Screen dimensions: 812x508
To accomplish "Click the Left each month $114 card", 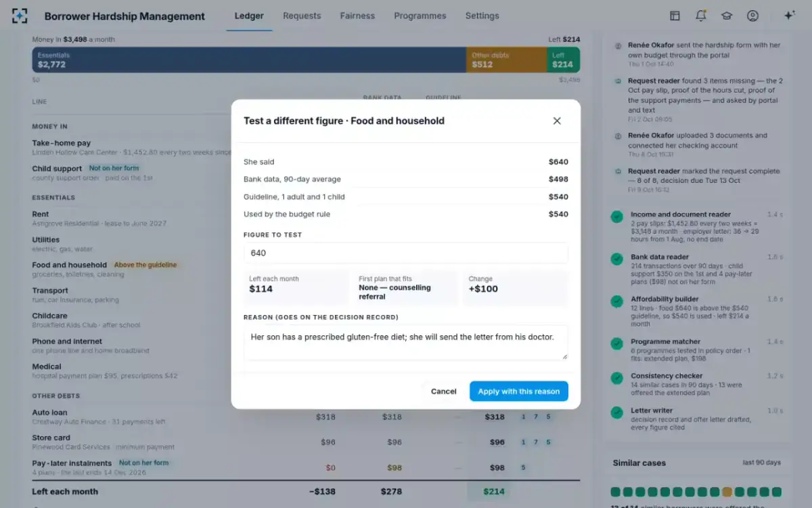I will coord(296,288).
